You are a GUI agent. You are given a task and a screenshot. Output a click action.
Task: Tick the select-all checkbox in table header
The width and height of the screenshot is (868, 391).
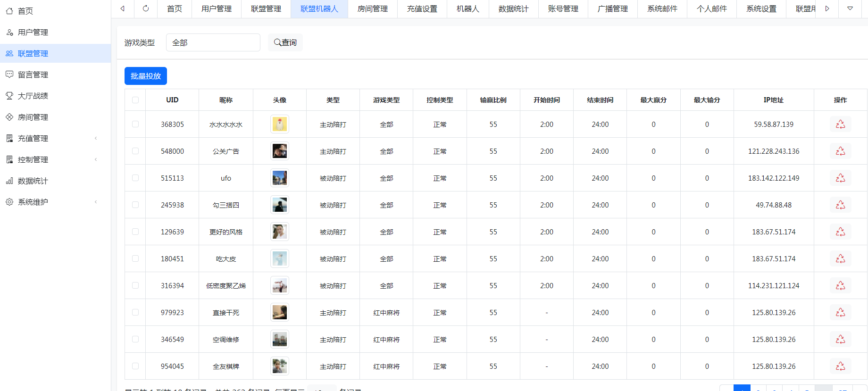135,100
